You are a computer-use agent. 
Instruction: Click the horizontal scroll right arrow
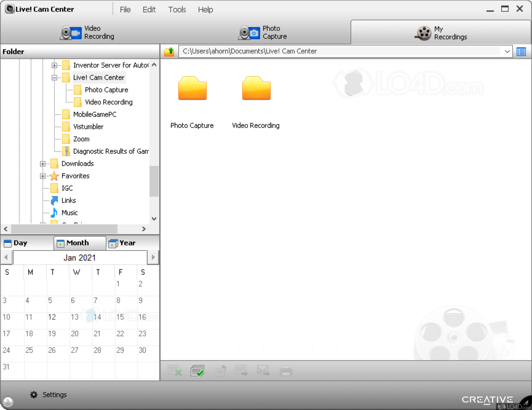coord(144,229)
